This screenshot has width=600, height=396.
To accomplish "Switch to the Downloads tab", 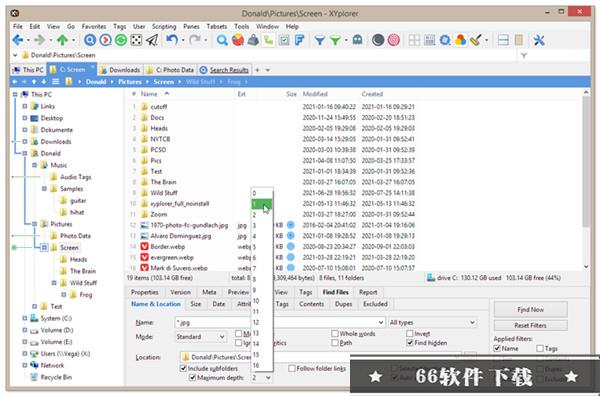I will 120,70.
